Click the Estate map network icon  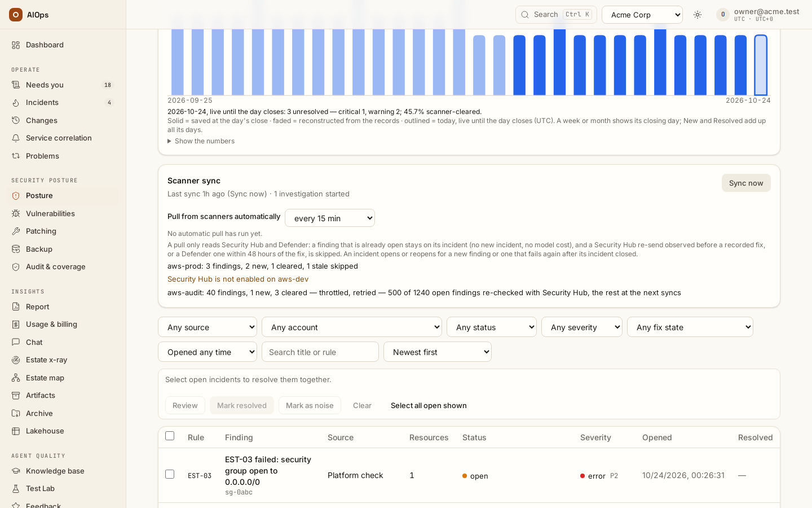[x=16, y=378]
